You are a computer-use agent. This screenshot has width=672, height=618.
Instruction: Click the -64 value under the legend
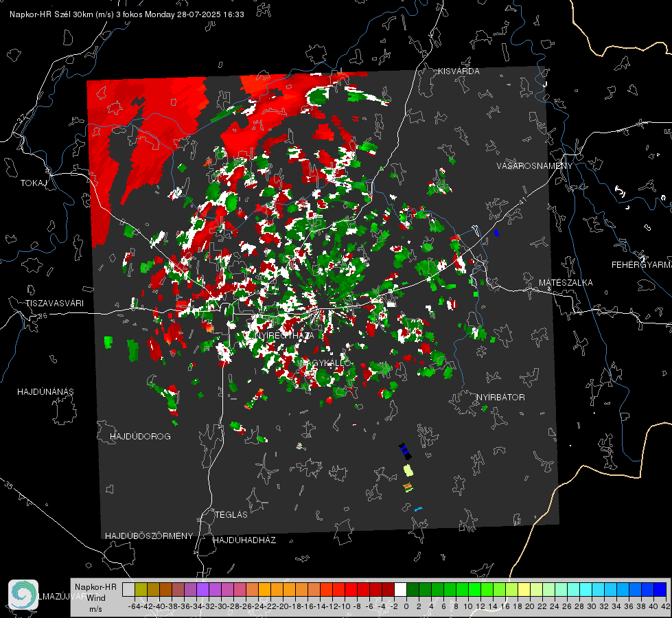click(x=134, y=607)
